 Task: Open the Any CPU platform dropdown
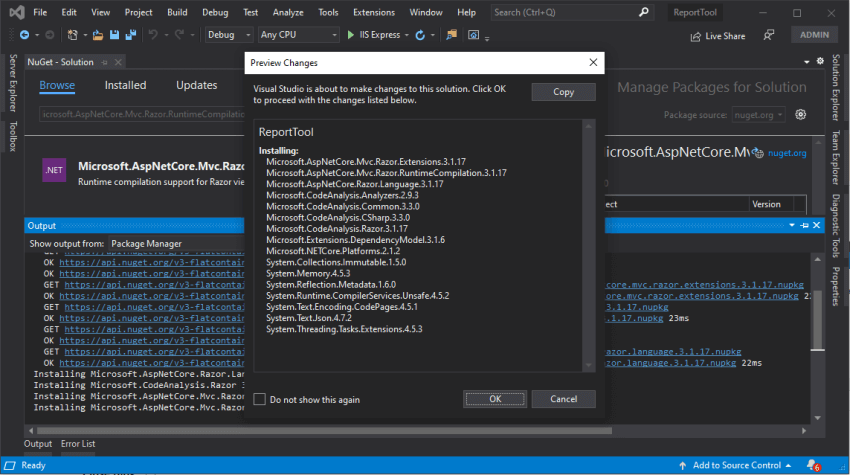[x=299, y=35]
